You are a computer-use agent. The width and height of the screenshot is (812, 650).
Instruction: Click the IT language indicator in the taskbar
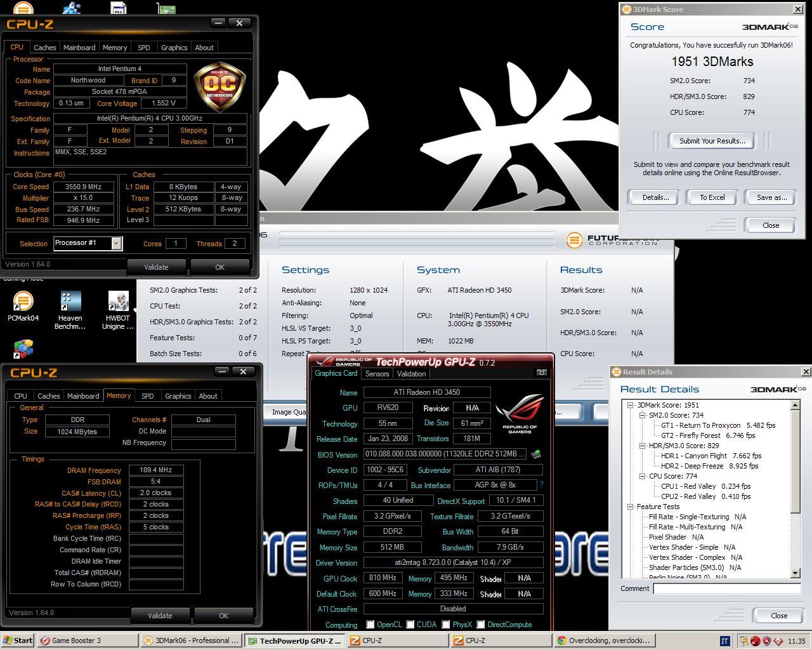pyautogui.click(x=724, y=640)
